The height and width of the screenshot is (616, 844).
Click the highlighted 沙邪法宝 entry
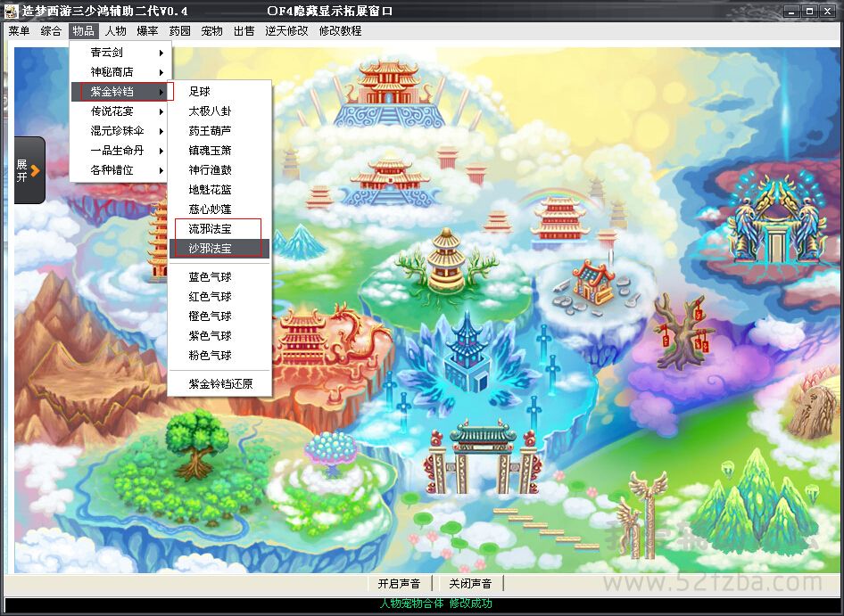click(219, 249)
